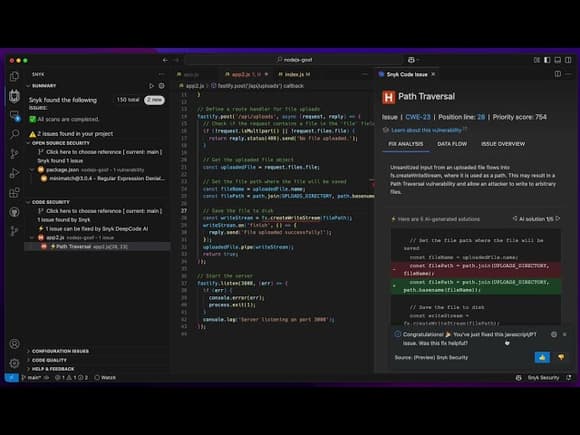Open the Run and Debug view icon
This screenshot has width=580, height=435.
coord(14,173)
